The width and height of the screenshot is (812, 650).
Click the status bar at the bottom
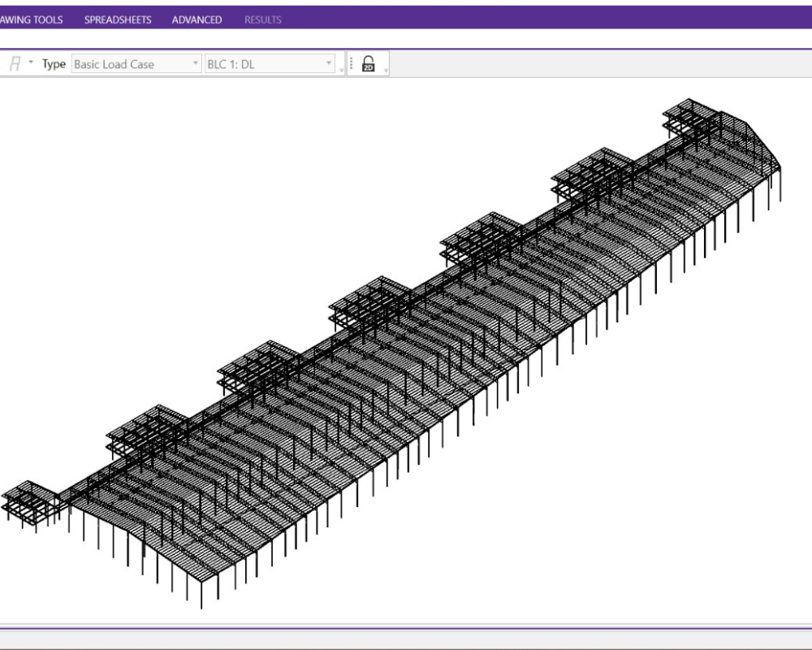click(x=406, y=640)
